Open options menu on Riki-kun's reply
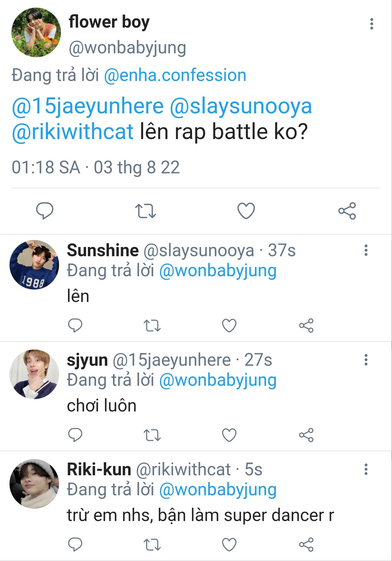 pos(366,469)
